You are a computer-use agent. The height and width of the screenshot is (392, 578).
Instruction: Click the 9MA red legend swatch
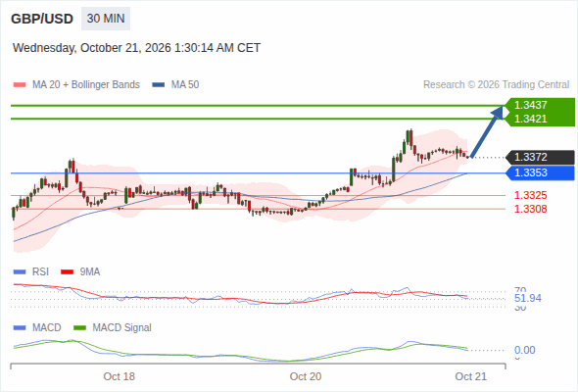[x=67, y=272]
